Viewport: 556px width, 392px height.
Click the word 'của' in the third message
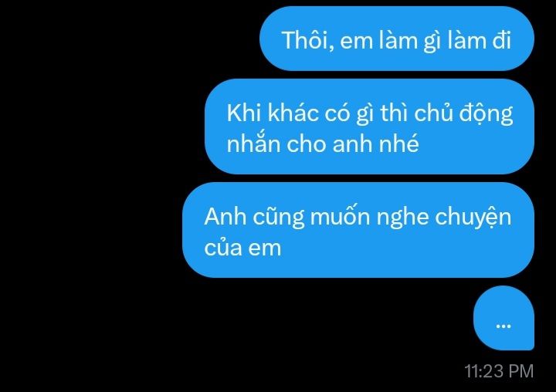[x=222, y=246]
